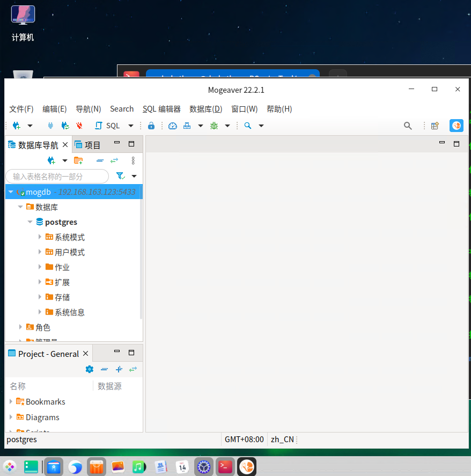Open the SQL 编辑器 menu

162,109
